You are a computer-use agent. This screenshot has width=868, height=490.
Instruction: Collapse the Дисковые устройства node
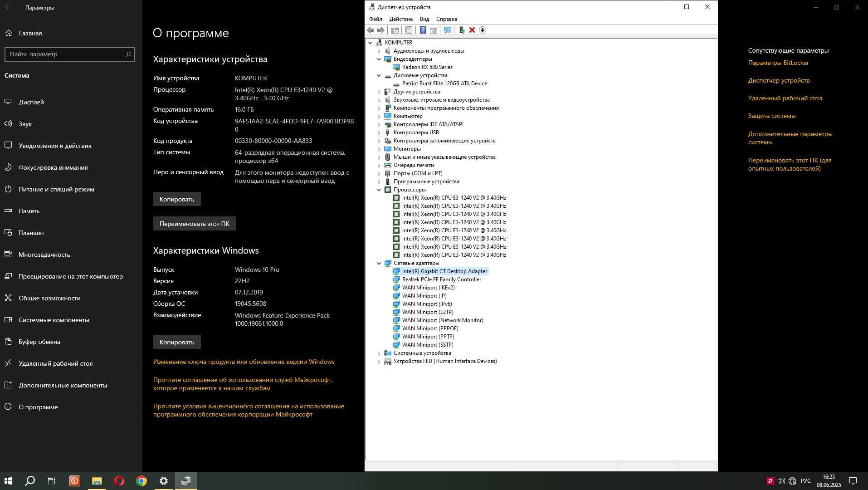[x=379, y=75]
